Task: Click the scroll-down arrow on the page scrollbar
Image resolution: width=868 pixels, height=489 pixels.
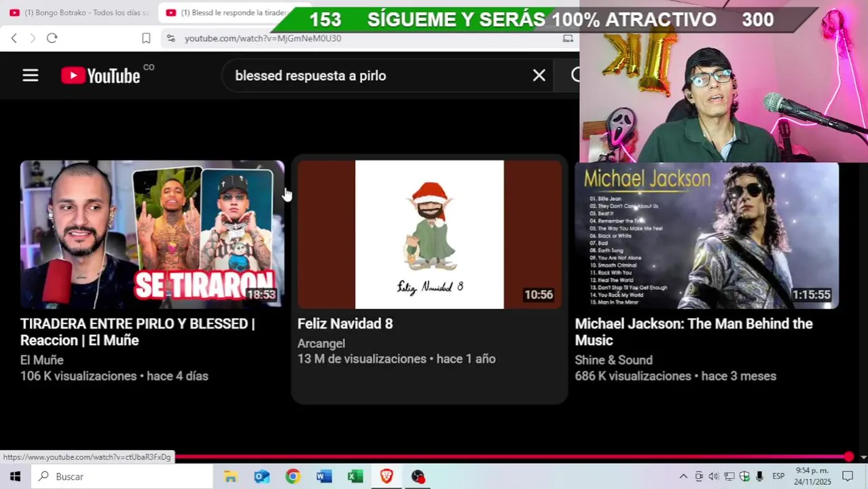Action: point(863,458)
